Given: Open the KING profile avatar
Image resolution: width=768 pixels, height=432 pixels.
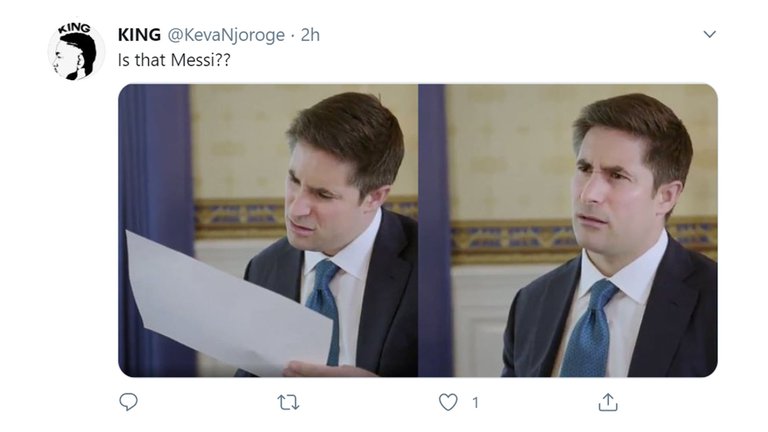Looking at the screenshot, I should (76, 51).
